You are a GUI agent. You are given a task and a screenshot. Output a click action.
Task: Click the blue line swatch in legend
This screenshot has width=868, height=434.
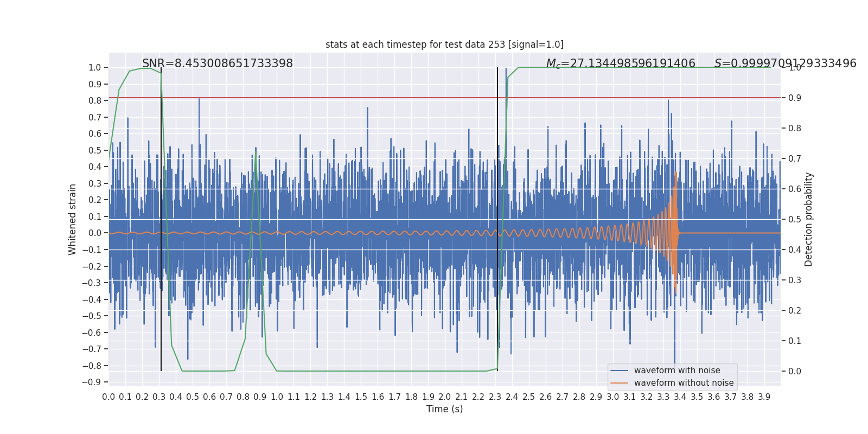[x=619, y=371]
